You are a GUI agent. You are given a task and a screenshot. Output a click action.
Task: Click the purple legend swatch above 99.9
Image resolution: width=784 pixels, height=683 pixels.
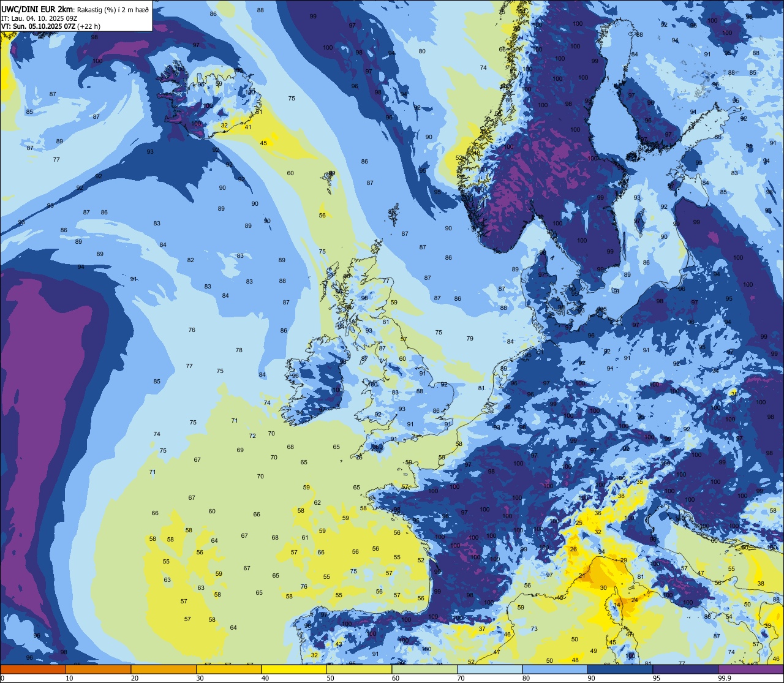750,669
